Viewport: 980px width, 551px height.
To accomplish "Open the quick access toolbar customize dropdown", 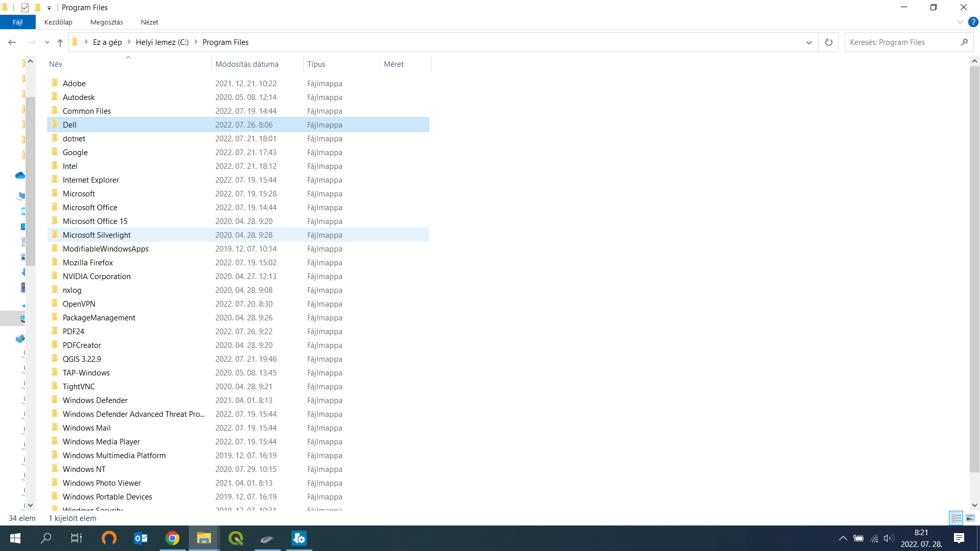I will click(x=49, y=8).
